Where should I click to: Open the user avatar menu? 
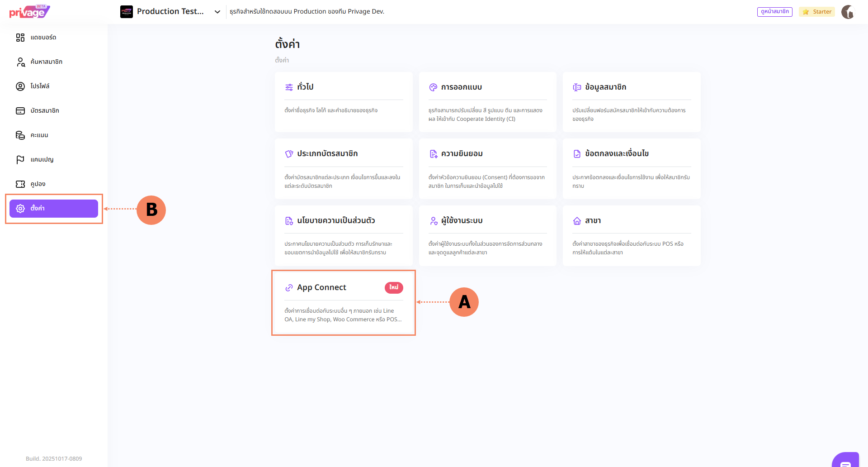coord(848,12)
